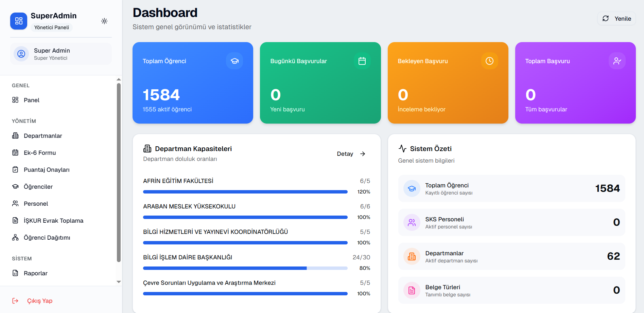The width and height of the screenshot is (644, 313).
Task: Click the Panel grid icon in sidebar
Action: [15, 100]
